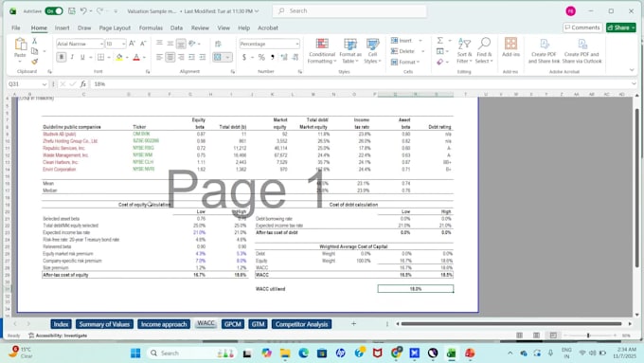Decrease font size with the smaller A
The width and height of the screenshot is (644, 363).
tap(143, 44)
